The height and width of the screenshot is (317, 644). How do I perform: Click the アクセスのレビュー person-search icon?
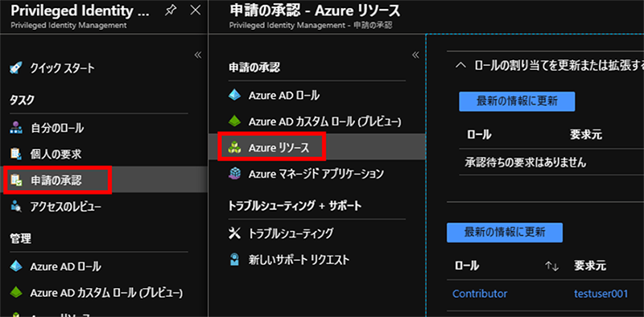click(x=15, y=207)
